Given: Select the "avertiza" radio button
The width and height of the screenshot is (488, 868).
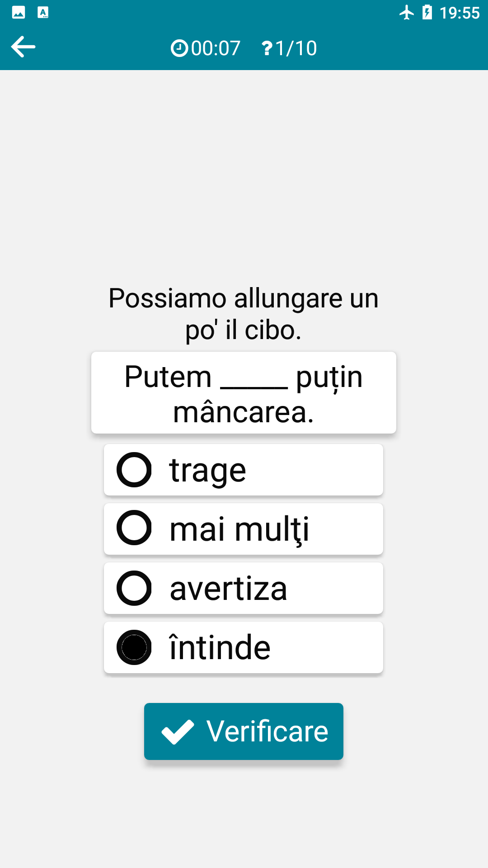Looking at the screenshot, I should click(x=134, y=588).
